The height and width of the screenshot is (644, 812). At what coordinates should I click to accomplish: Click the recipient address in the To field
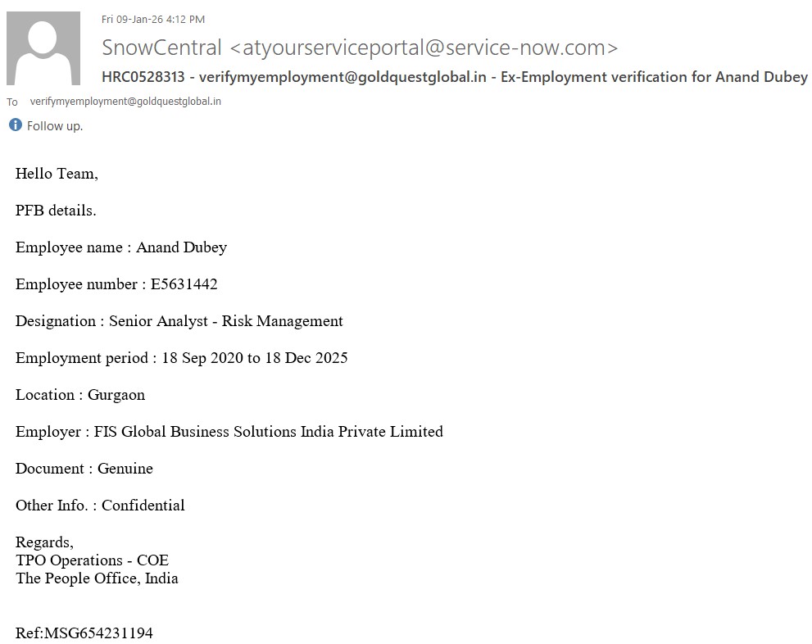[125, 102]
